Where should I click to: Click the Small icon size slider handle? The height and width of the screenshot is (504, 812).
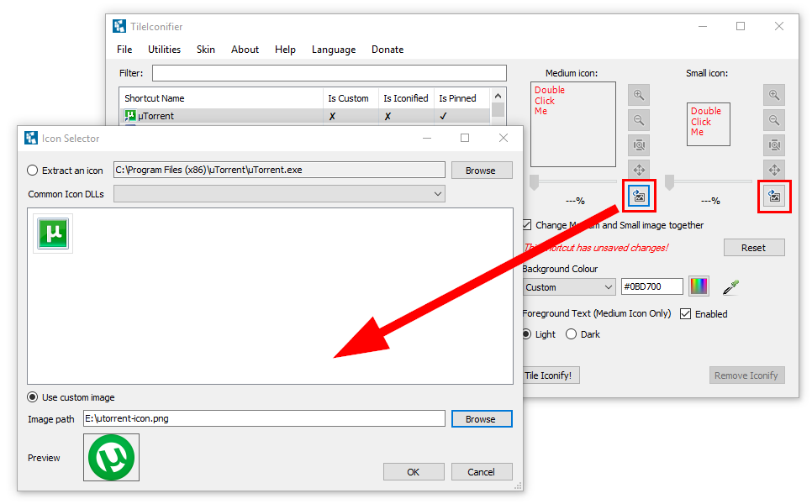point(670,182)
